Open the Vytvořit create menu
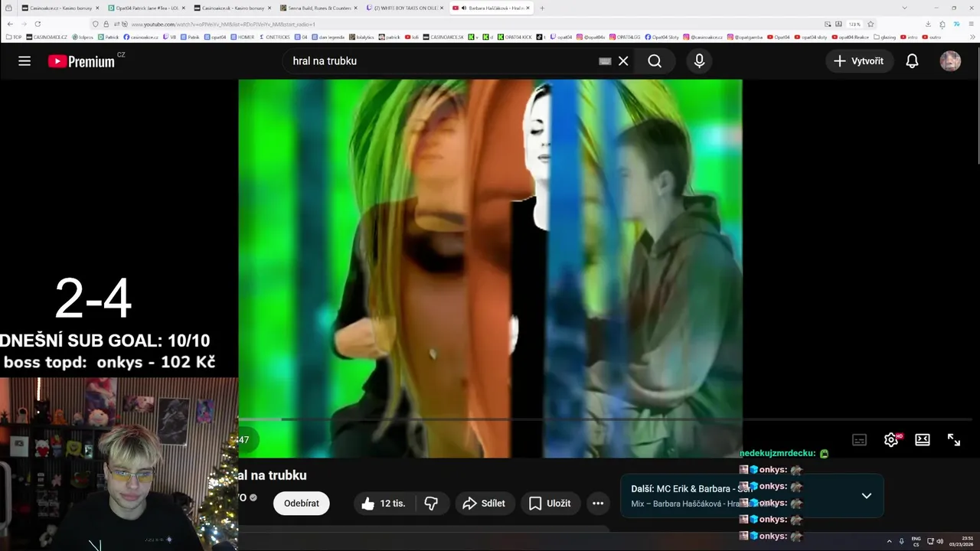980x551 pixels. tap(859, 61)
